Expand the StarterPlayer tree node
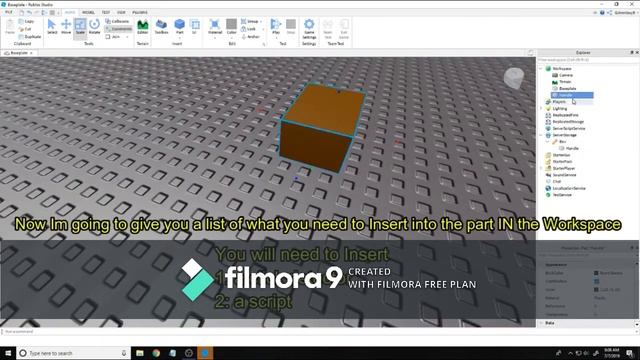The image size is (640, 360). click(x=542, y=168)
